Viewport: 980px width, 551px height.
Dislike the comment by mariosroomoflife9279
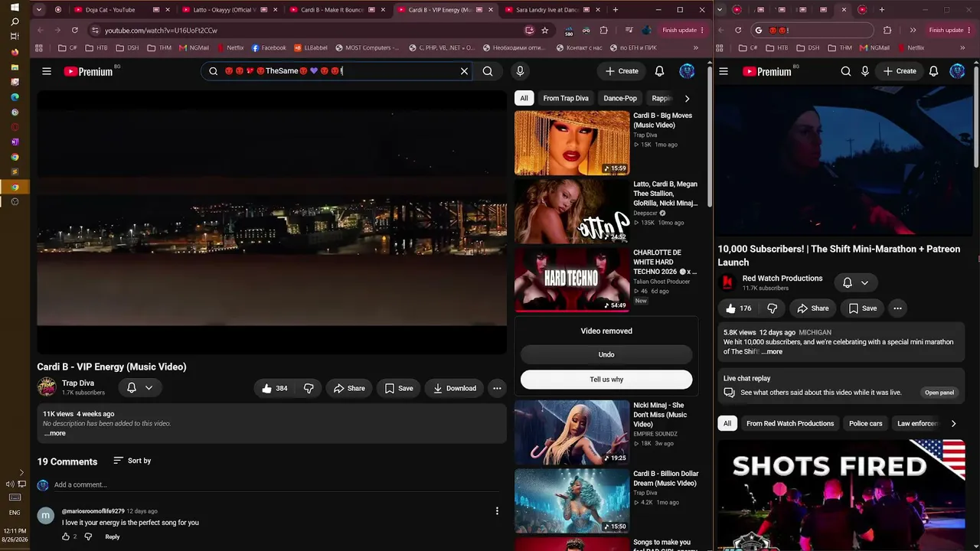coord(88,536)
